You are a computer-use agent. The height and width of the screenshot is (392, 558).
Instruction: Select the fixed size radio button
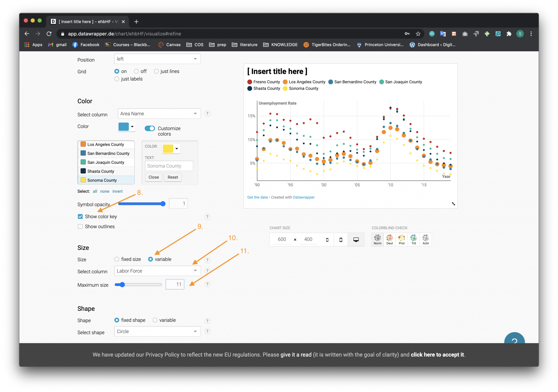117,259
